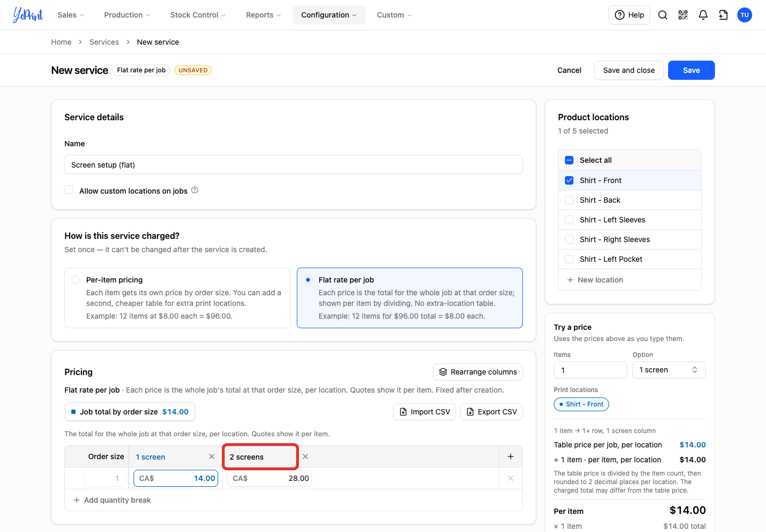This screenshot has height=532, width=766.
Task: Open Rearrange columns
Action: 478,372
